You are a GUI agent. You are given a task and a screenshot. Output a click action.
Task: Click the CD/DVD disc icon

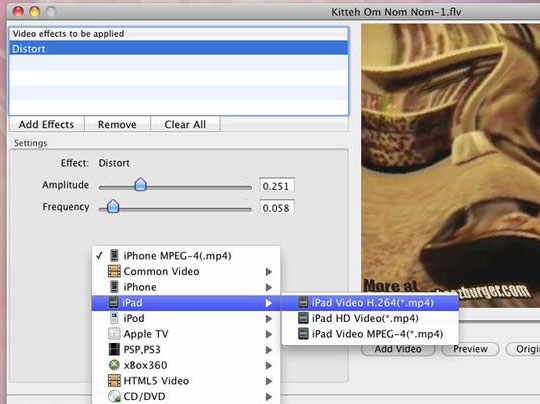[x=114, y=396]
